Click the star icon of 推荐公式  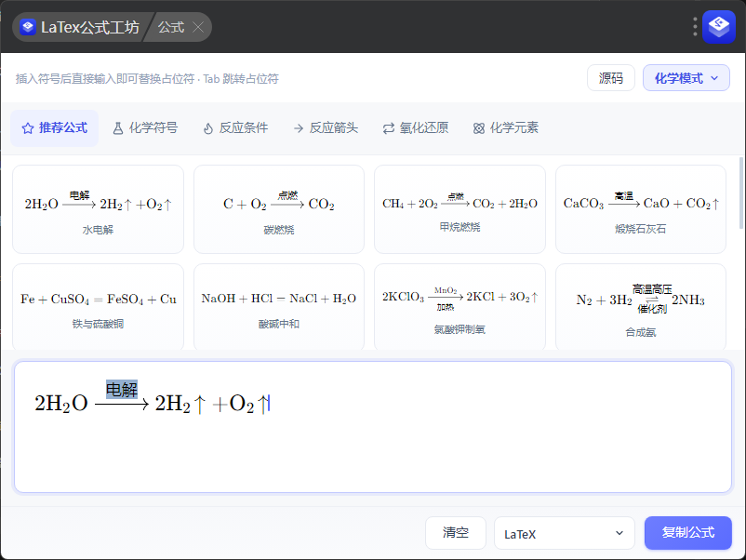click(28, 128)
